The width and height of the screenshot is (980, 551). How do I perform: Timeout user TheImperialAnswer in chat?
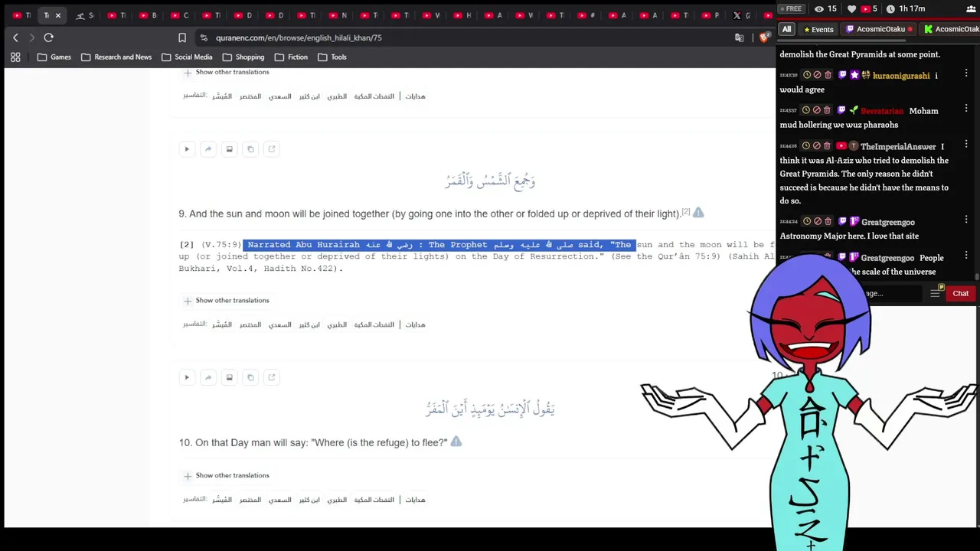tap(807, 145)
